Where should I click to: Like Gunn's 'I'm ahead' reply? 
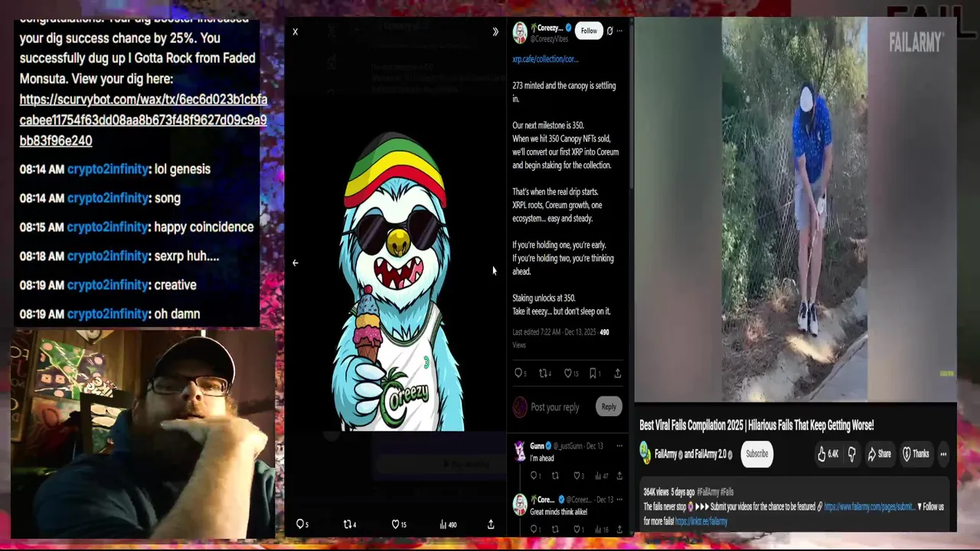[x=579, y=476]
